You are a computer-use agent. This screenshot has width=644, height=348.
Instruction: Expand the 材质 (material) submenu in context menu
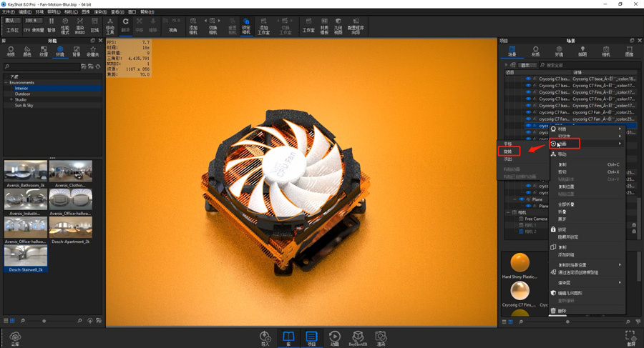point(587,129)
